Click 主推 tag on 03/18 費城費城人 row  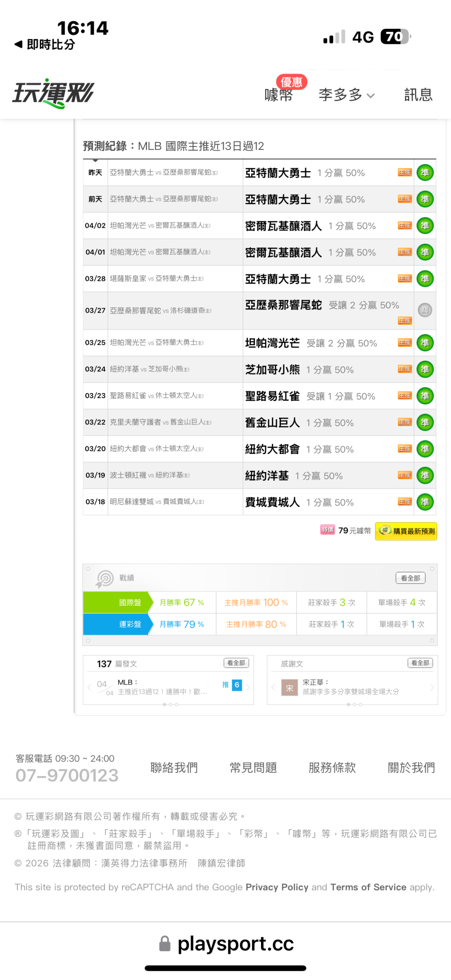(405, 502)
